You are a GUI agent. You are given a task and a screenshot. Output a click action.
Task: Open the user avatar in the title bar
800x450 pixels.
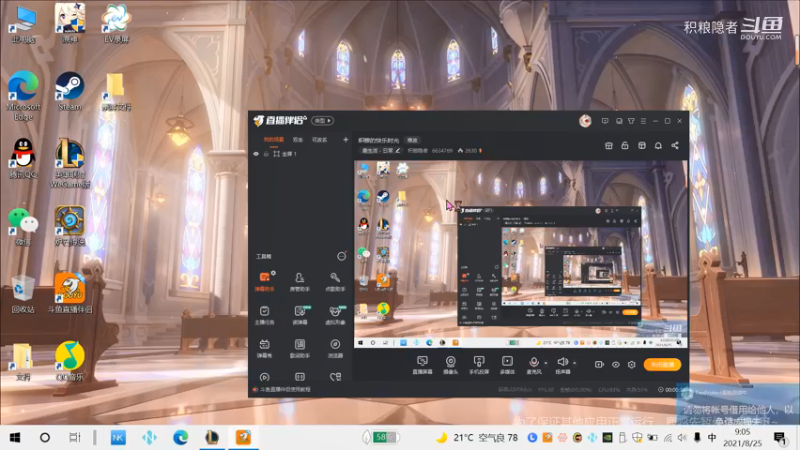pos(585,121)
